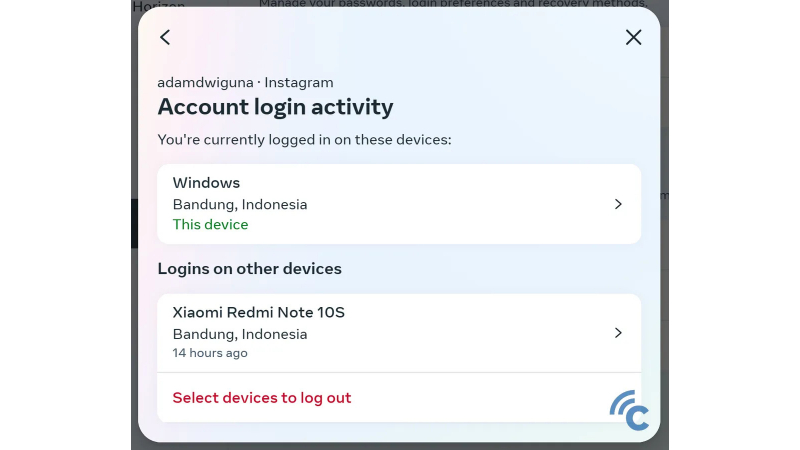Click the blue signal watermark logo
800x450 pixels.
630,410
